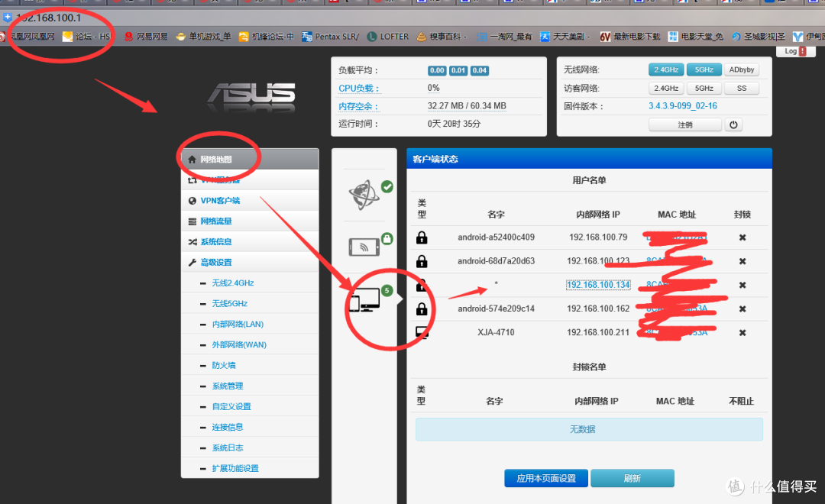Click CPU负载 link

tap(359, 89)
